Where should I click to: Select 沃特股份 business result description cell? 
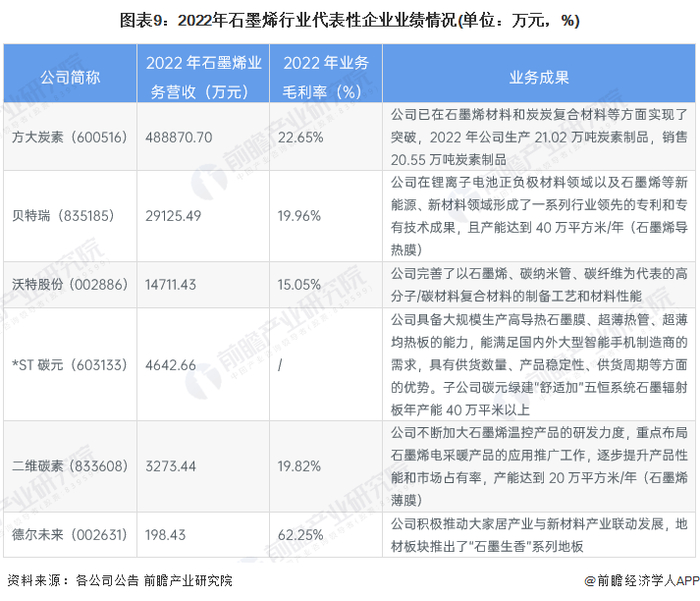pyautogui.click(x=539, y=284)
